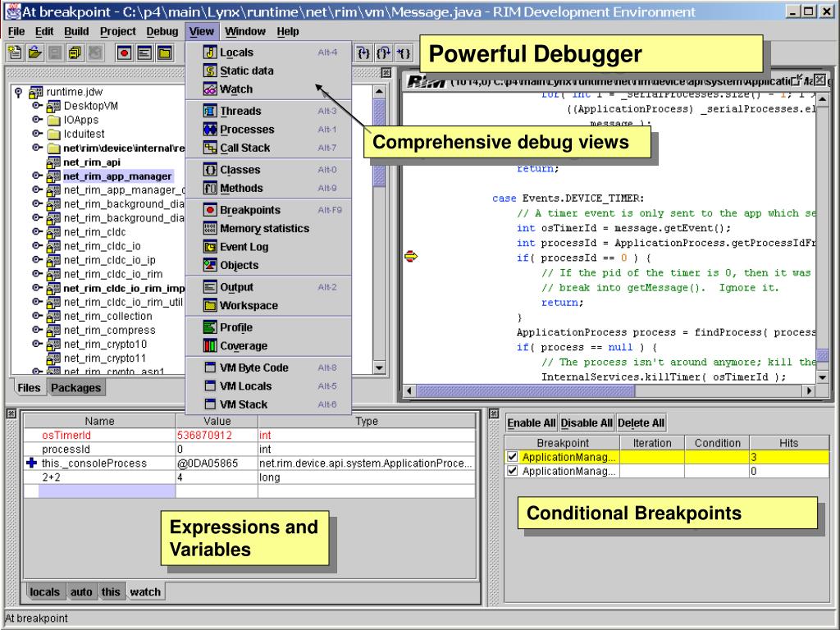
Task: Click the Enable All breakpoints button
Action: pos(532,423)
